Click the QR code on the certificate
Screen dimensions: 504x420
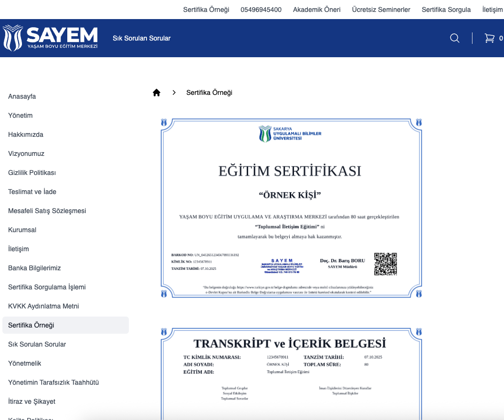(x=385, y=264)
